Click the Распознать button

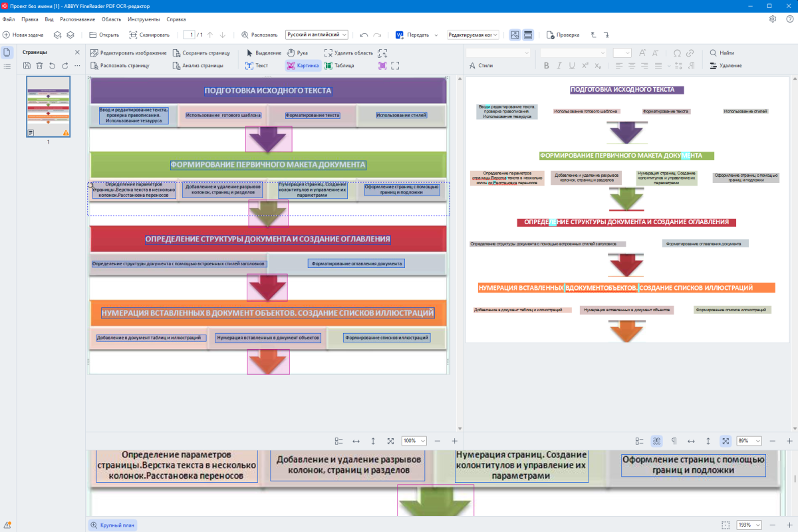tap(259, 35)
